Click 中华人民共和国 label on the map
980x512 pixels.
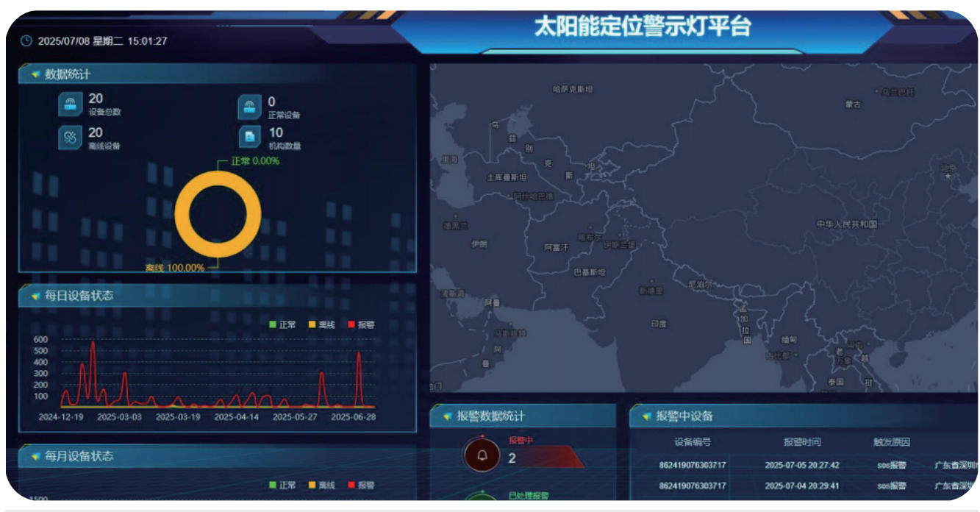click(x=846, y=224)
